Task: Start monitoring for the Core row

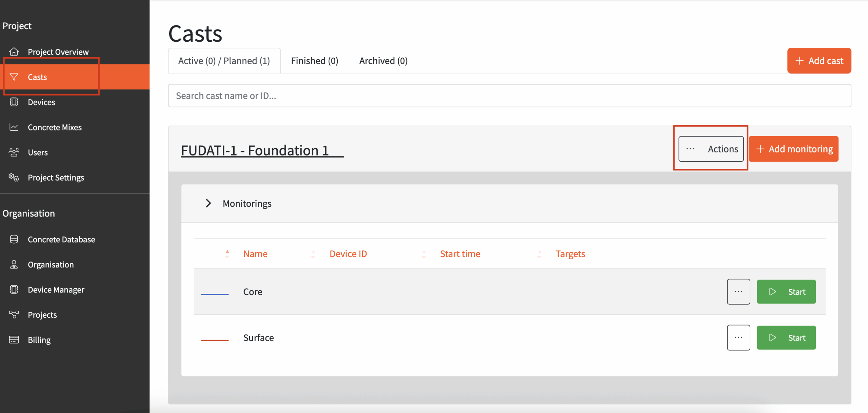Action: coord(786,292)
